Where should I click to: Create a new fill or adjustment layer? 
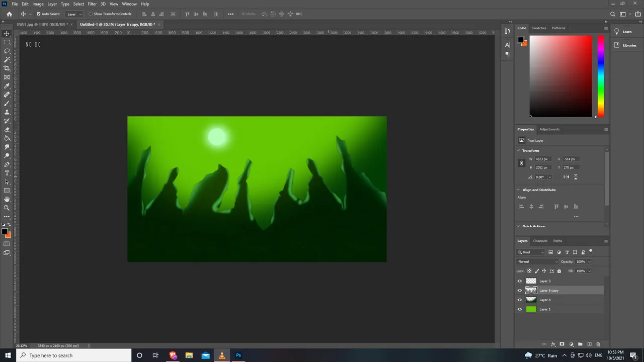coord(571,344)
